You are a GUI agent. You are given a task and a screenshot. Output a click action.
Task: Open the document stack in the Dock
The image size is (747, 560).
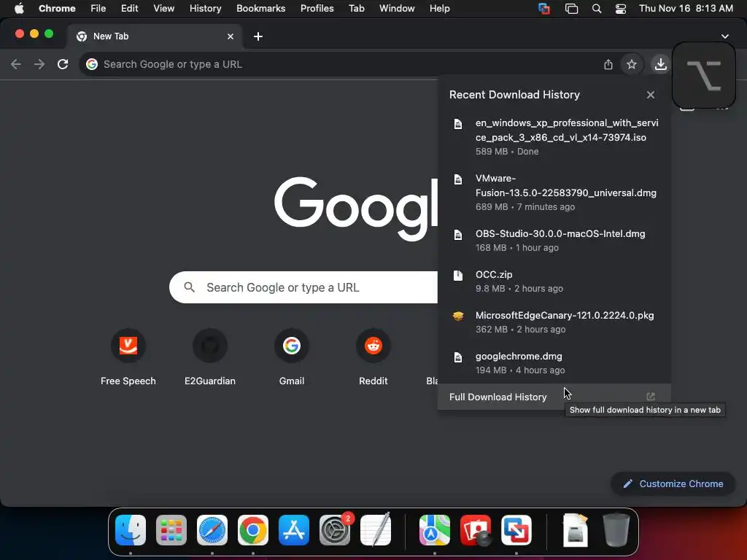tap(576, 529)
